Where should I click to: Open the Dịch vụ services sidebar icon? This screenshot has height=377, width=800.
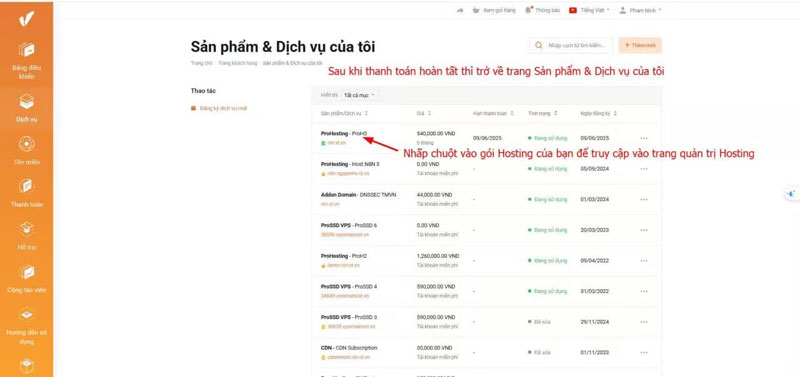click(27, 101)
